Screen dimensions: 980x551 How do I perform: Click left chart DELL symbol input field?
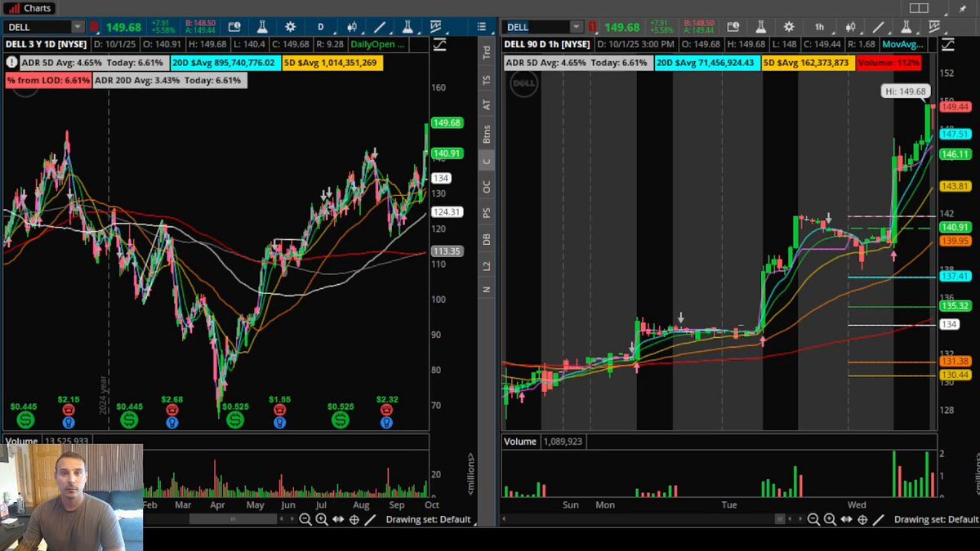click(38, 27)
